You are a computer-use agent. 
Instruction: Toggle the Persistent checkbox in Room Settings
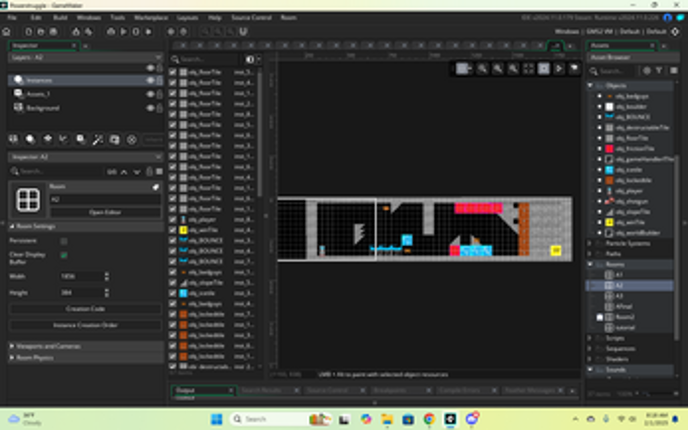tap(65, 241)
